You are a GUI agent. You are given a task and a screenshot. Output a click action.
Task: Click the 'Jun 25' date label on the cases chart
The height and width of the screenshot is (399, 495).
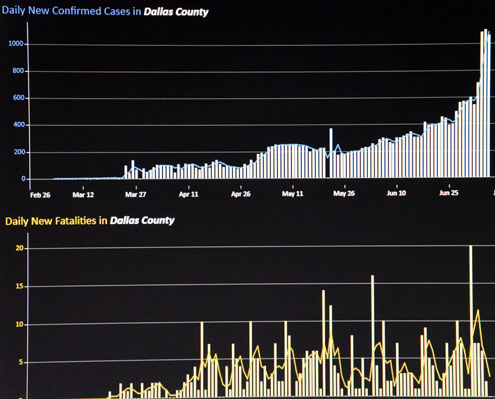[449, 193]
